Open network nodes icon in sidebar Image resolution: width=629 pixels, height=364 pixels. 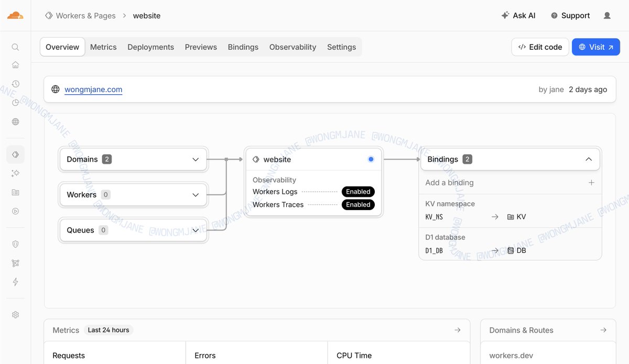(15, 263)
